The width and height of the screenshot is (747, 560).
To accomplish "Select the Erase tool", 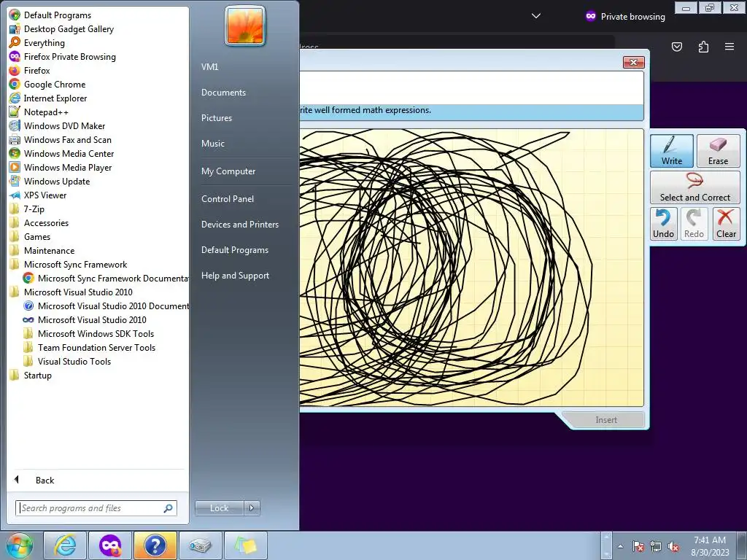I will [718, 150].
